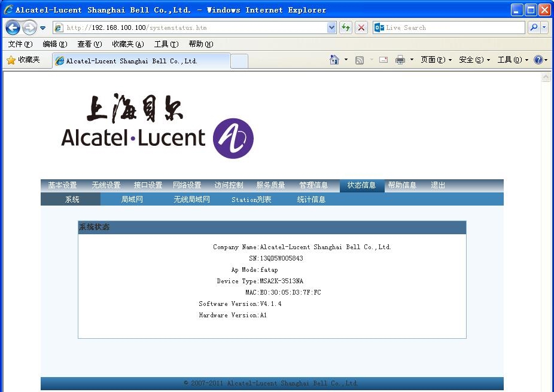The width and height of the screenshot is (554, 392).
Task: Go to 管理信息 navigation tab
Action: 313,185
